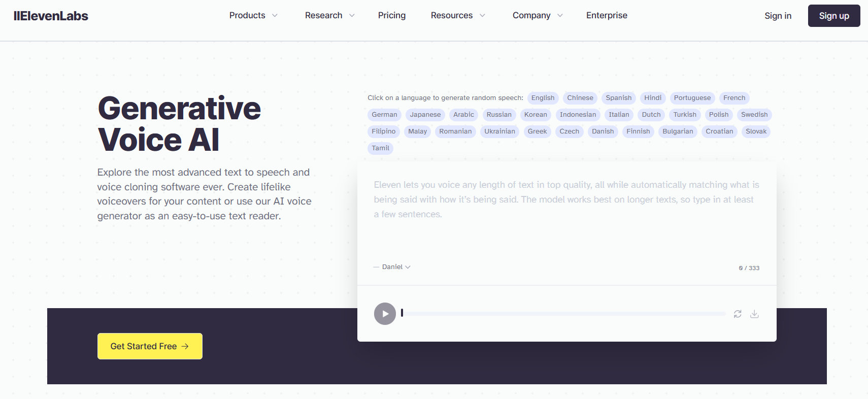Viewport: 868px width, 399px height.
Task: Select the Russian language chip
Action: tap(499, 115)
